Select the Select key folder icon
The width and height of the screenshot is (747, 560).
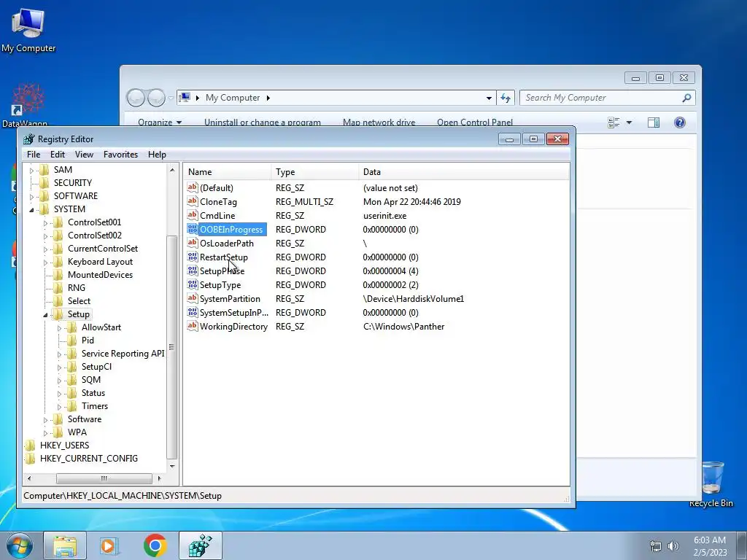58,301
